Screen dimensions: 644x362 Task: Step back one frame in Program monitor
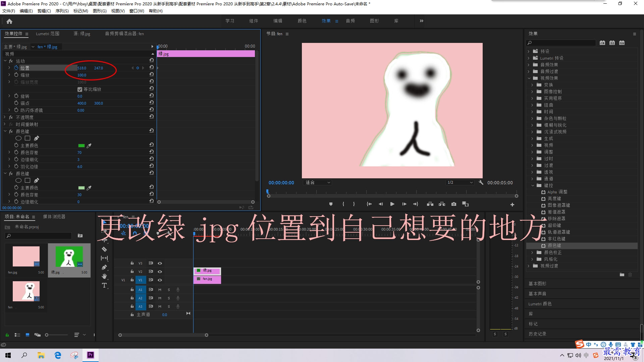click(381, 204)
